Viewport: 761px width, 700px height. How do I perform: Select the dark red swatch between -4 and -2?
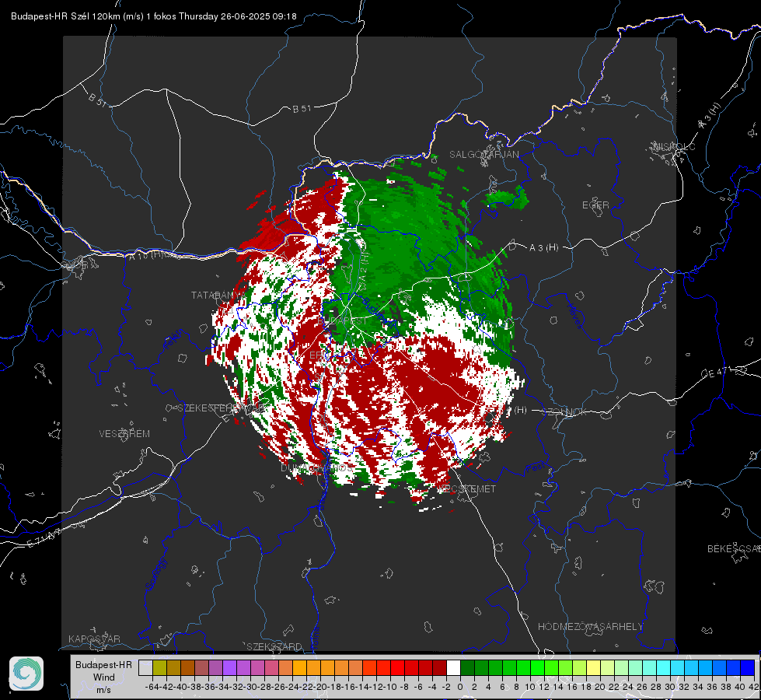(439, 668)
